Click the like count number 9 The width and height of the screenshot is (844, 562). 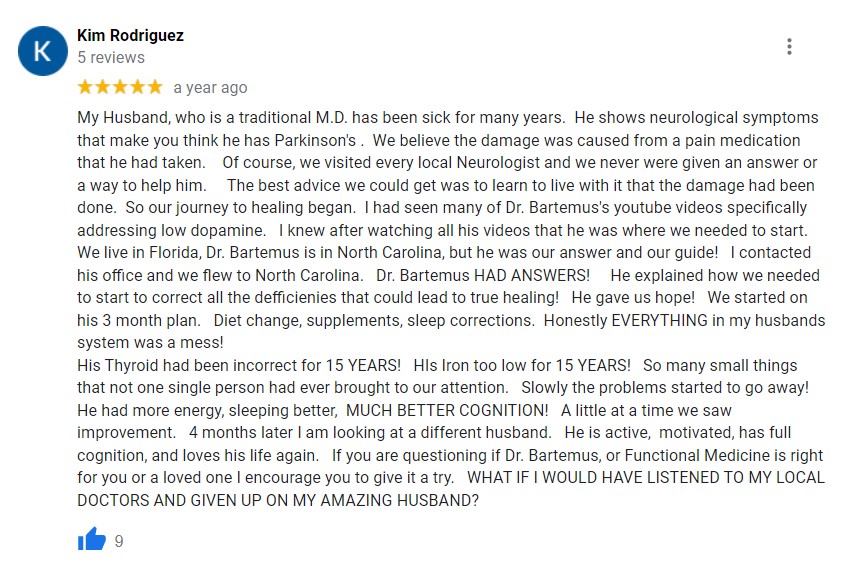(119, 541)
